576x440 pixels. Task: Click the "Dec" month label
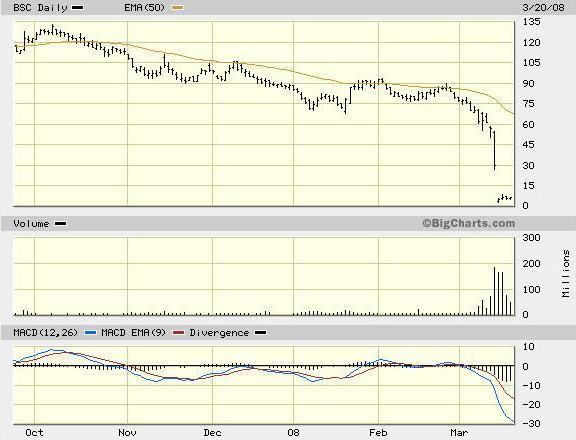(x=212, y=433)
